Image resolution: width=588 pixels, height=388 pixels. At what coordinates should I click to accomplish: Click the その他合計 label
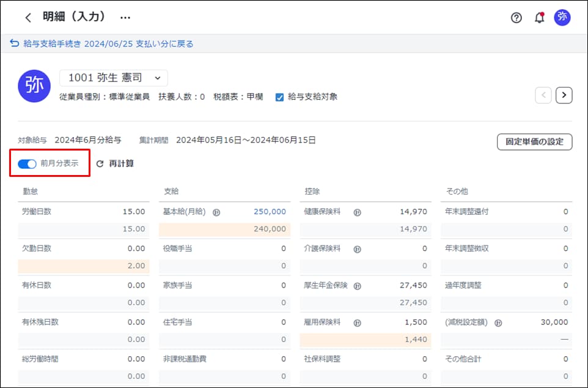[x=463, y=359]
